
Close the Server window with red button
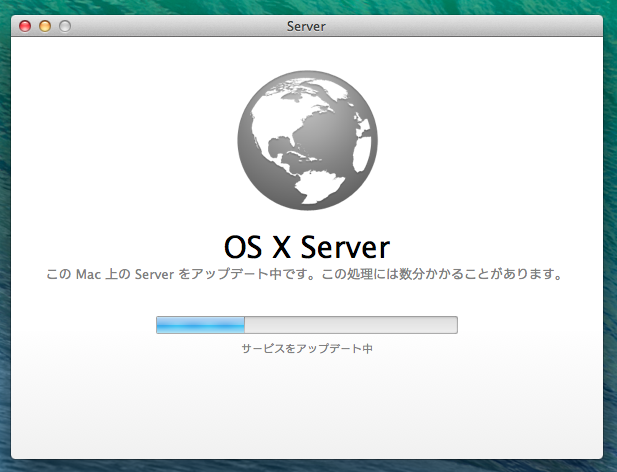[x=25, y=26]
